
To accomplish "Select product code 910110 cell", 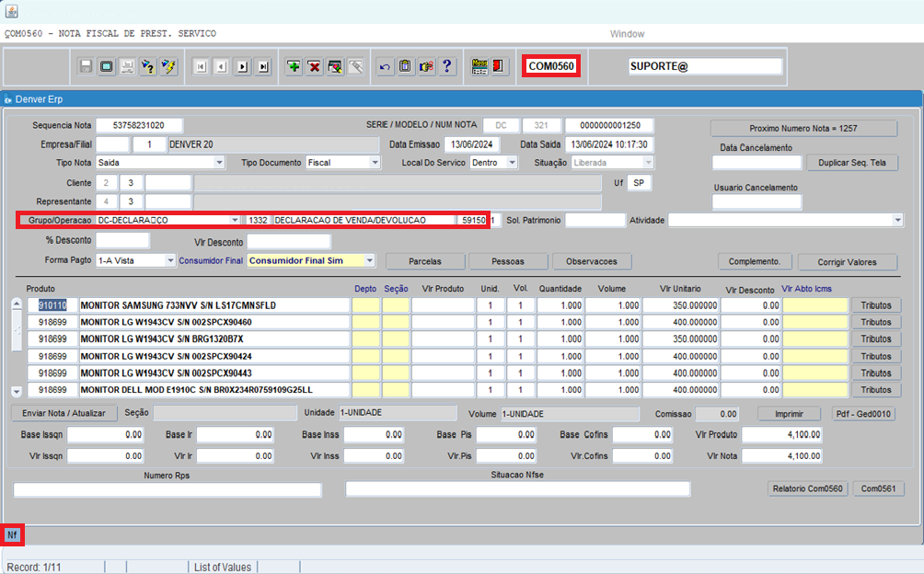I will coord(52,305).
